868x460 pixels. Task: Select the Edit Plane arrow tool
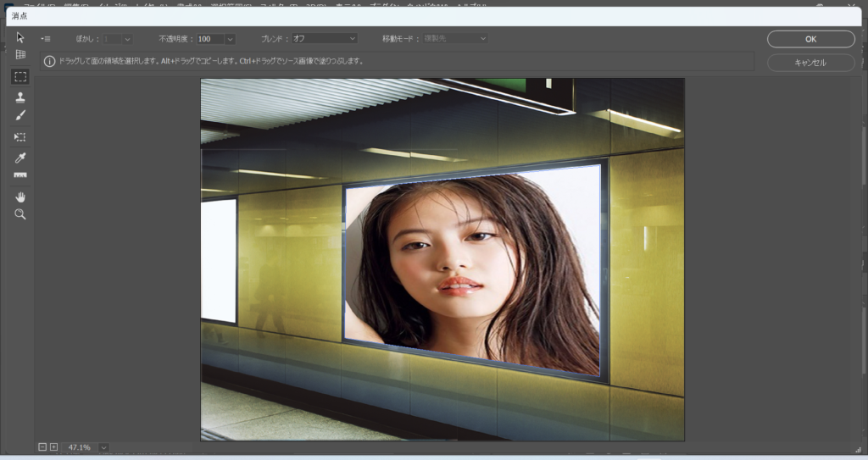(x=20, y=37)
